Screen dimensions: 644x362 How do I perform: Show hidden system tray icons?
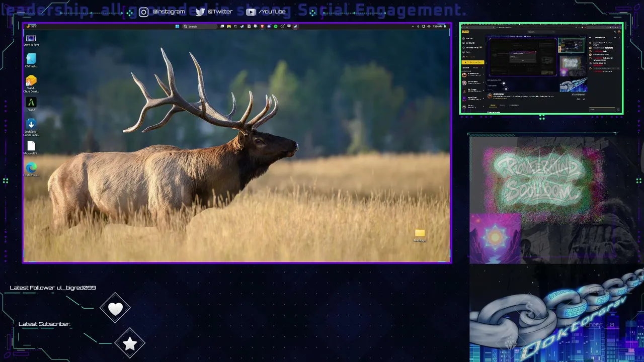click(413, 27)
